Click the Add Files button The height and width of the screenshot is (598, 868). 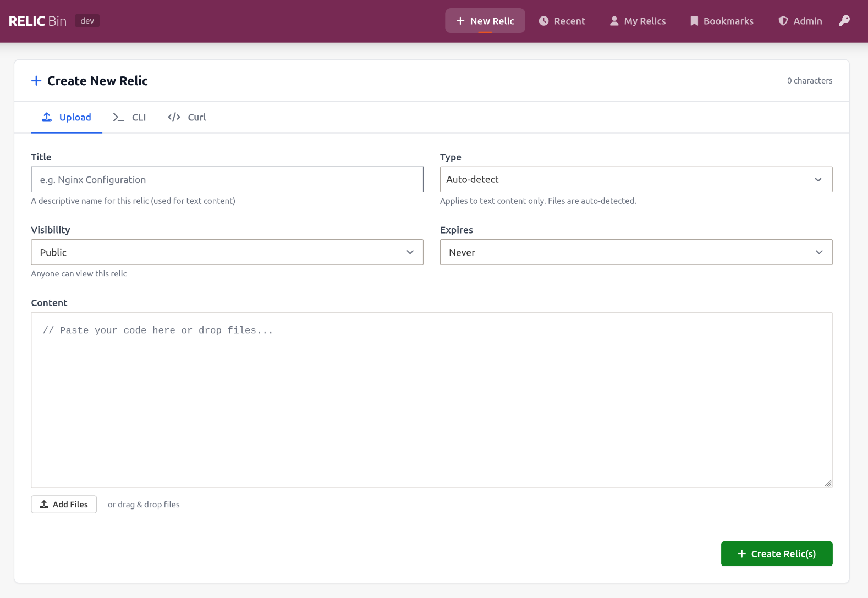click(64, 505)
